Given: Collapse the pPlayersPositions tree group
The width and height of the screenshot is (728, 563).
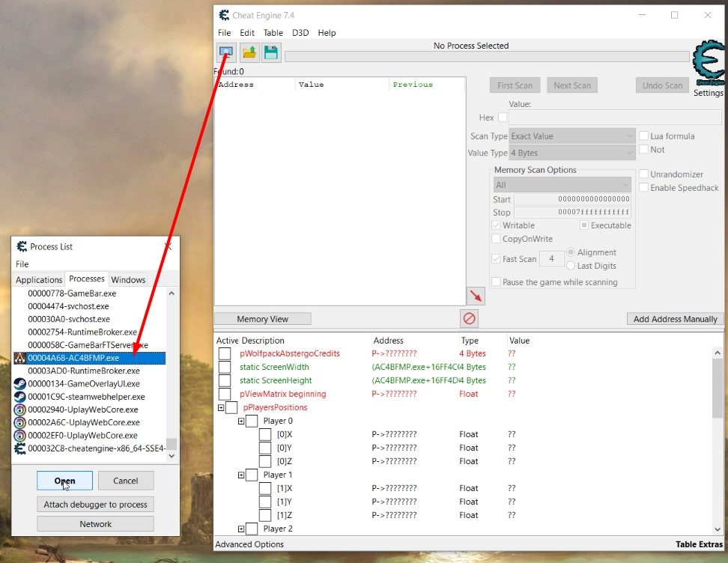Looking at the screenshot, I should 221,407.
